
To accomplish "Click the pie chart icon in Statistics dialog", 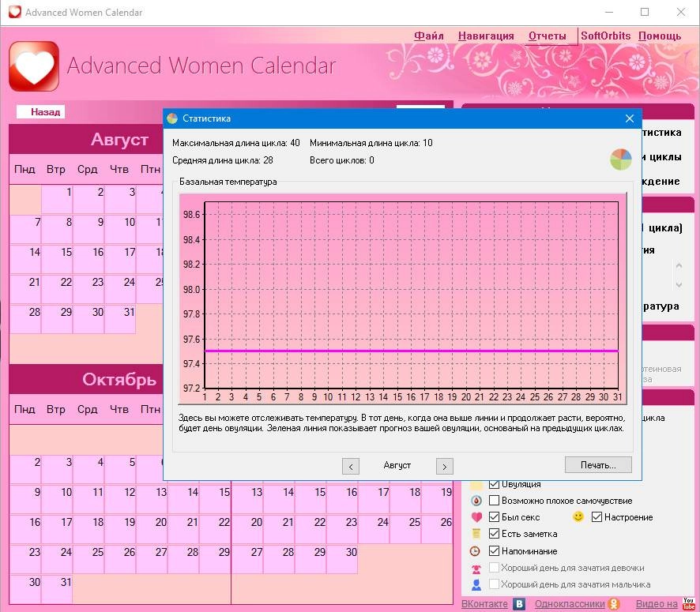I will point(621,160).
